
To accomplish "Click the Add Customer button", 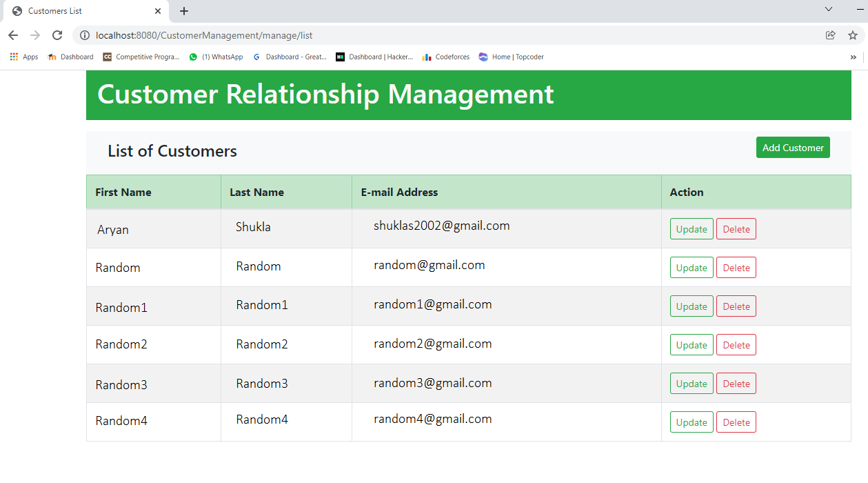I will (x=793, y=147).
